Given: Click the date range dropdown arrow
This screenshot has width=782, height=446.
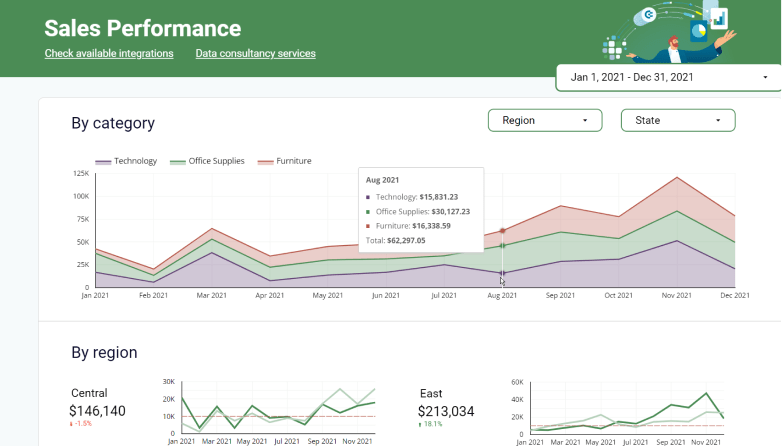Looking at the screenshot, I should (765, 77).
